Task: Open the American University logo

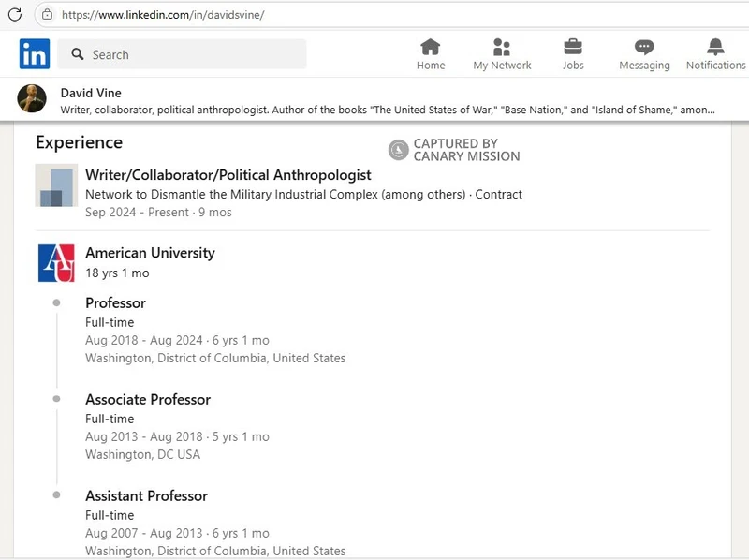Action: (x=56, y=263)
